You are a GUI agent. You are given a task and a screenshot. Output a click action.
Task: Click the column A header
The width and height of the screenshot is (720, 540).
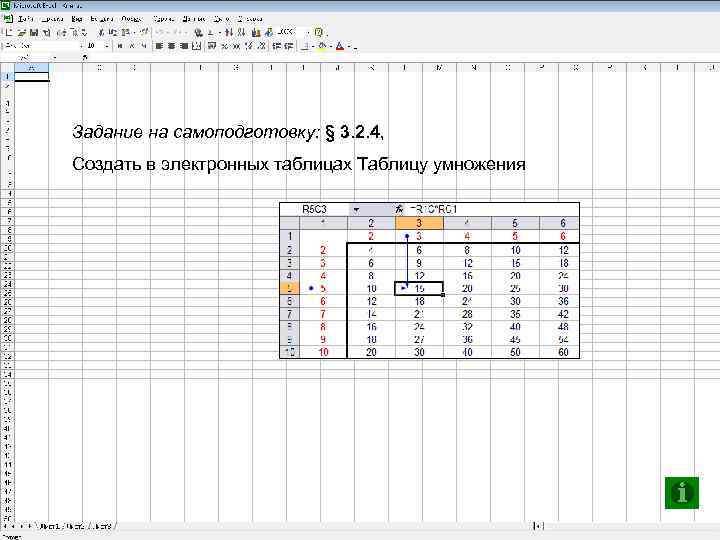(32, 68)
